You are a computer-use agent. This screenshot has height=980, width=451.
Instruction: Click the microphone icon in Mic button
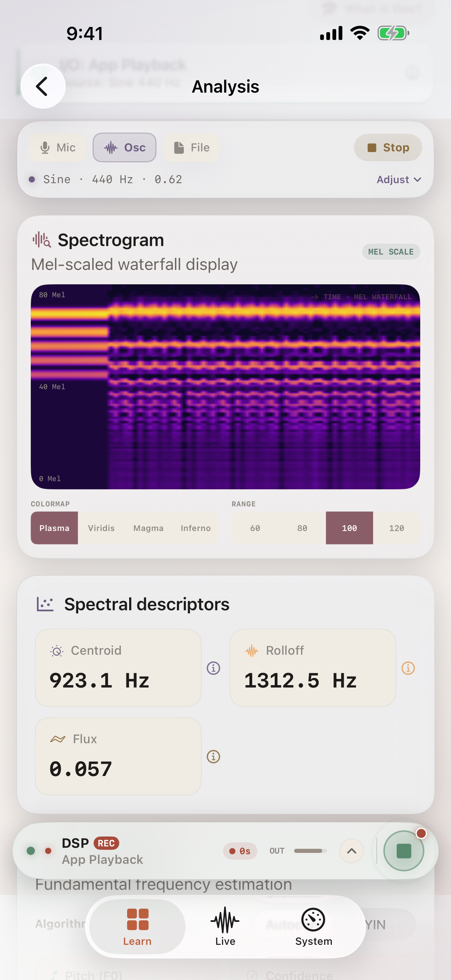click(x=45, y=148)
